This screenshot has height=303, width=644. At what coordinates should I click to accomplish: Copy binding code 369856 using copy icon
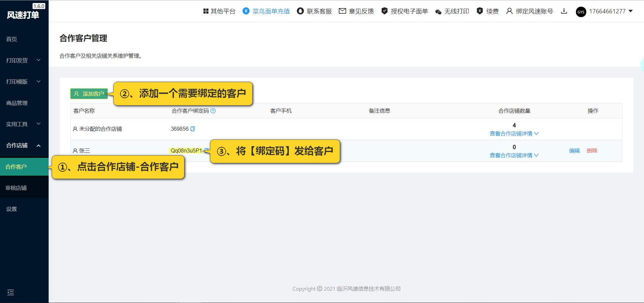click(x=192, y=129)
